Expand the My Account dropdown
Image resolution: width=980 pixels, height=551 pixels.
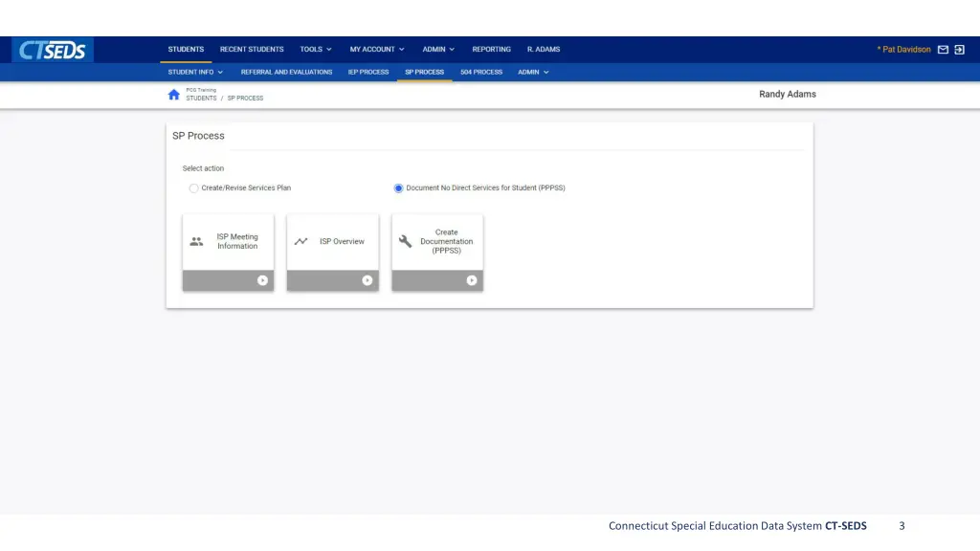click(x=376, y=50)
